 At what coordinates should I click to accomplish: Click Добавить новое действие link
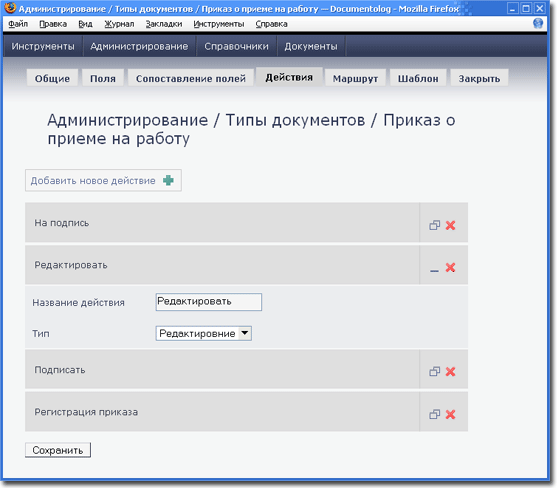(x=93, y=181)
